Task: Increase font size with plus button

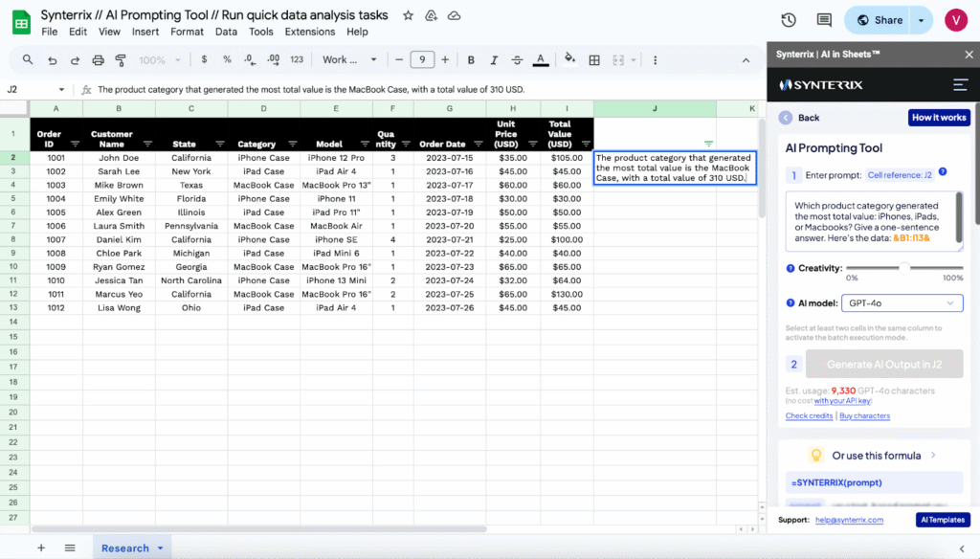Action: click(445, 60)
